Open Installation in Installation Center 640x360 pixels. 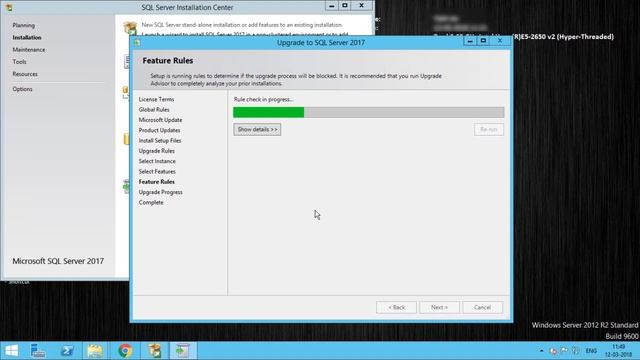[x=27, y=38]
